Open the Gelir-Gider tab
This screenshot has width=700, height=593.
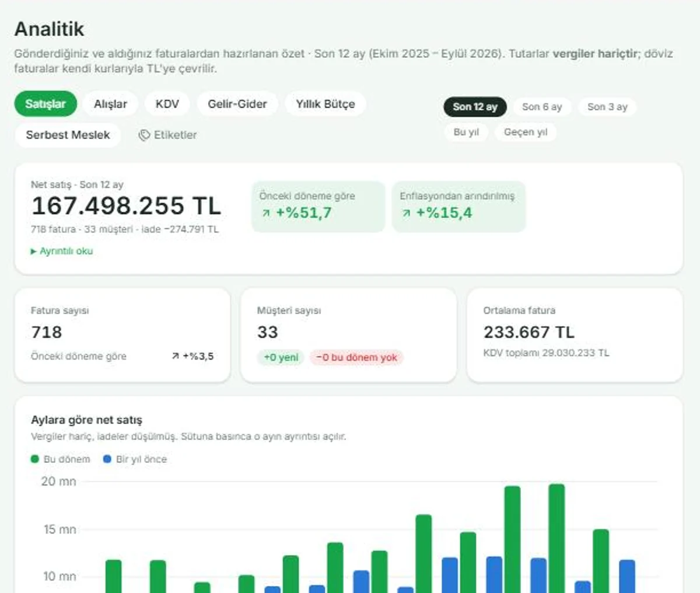point(237,104)
